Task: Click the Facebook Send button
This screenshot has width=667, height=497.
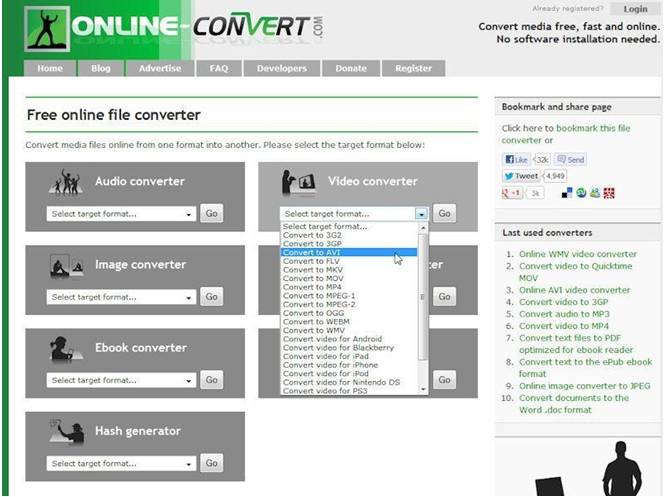Action: coord(571,159)
